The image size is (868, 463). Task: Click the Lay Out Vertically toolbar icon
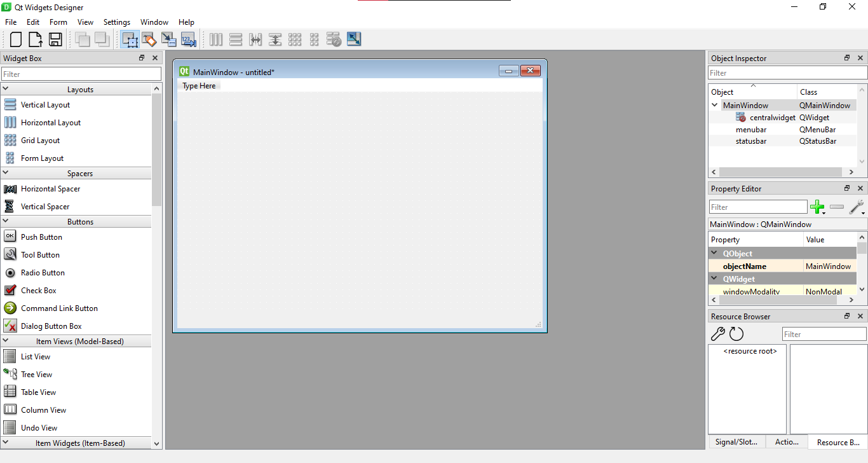(236, 39)
